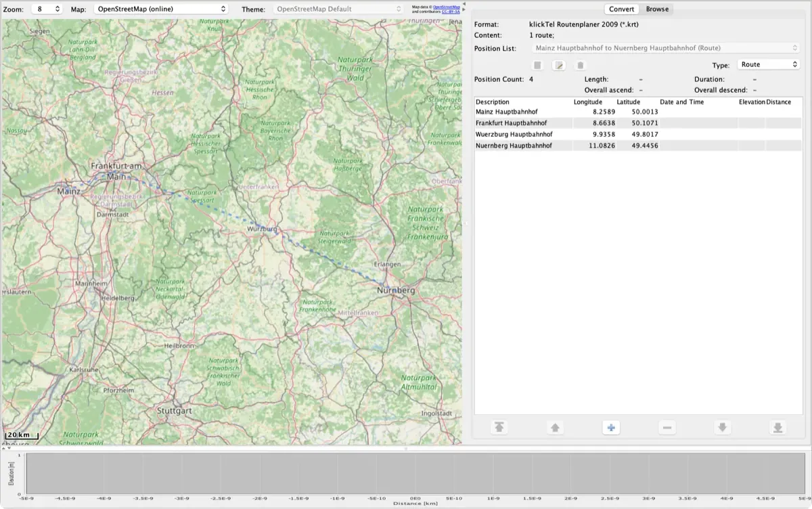Click the Ingolstadt label on the map

point(436,413)
